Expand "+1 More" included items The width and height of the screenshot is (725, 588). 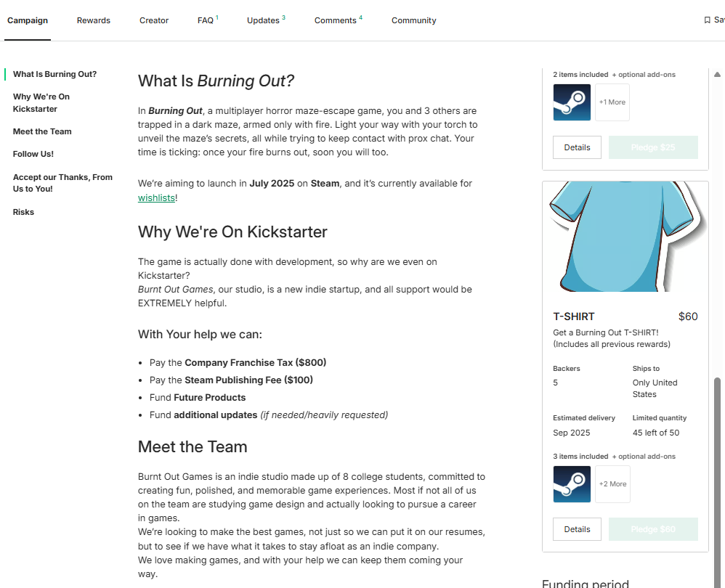pos(612,102)
